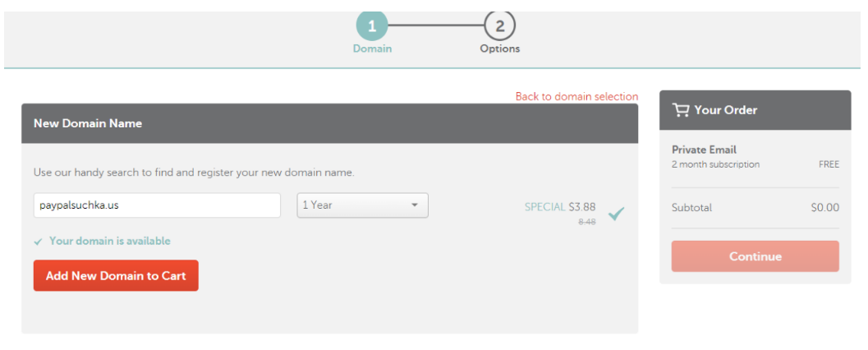Click the Your domain is available message
The height and width of the screenshot is (350, 868).
coord(109,242)
